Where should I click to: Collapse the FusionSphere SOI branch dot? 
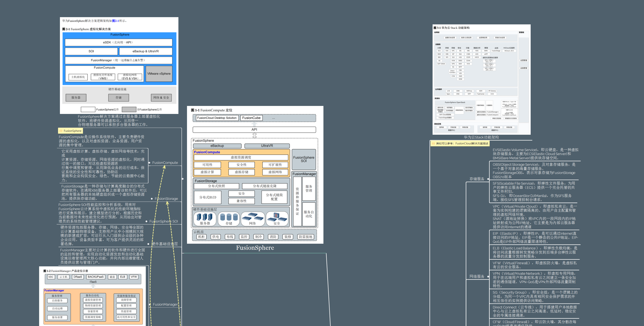(x=147, y=221)
